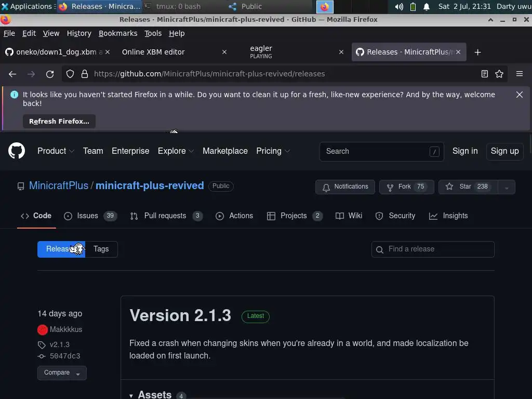Click the Refresh Firefox button
The width and height of the screenshot is (532, 399).
click(59, 122)
